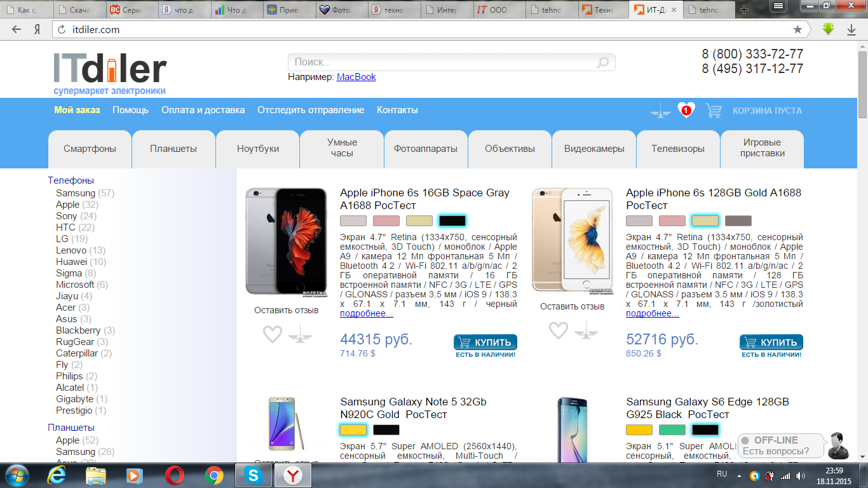Expand full description of iPhone 6s 128GB Gold
Screen dimensions: 868x488
(652, 314)
